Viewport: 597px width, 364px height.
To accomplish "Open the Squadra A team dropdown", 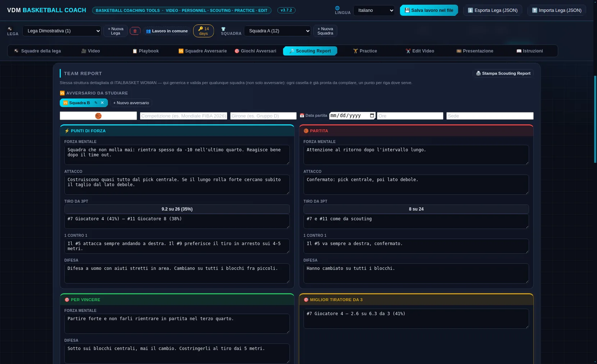I will [x=277, y=31].
